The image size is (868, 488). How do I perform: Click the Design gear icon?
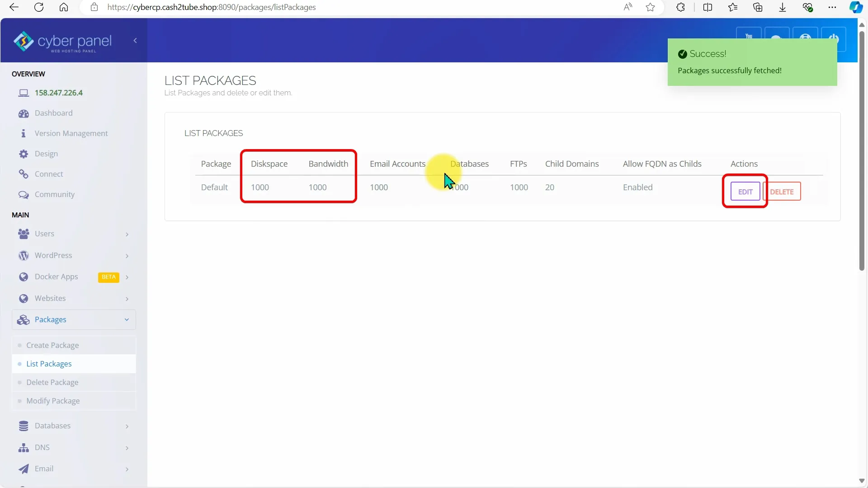point(24,154)
